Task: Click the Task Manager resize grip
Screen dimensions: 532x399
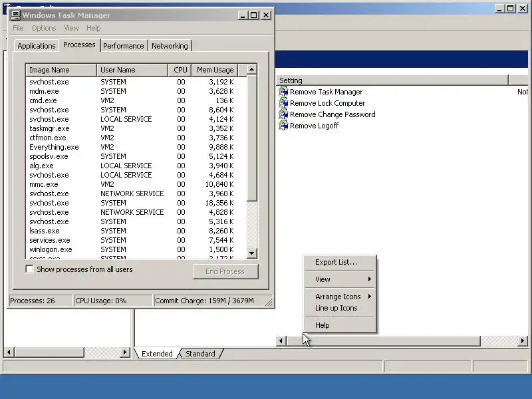Action: [x=269, y=302]
